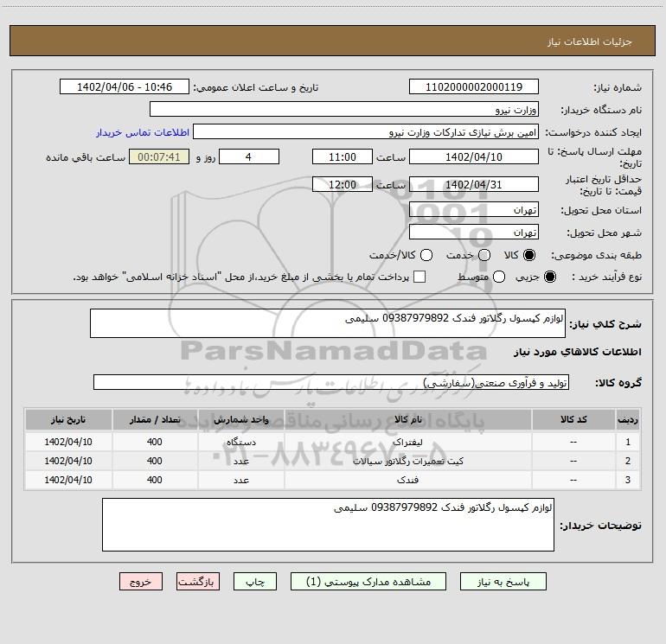Click the دستگاه unit cell in row 1

tap(240, 442)
